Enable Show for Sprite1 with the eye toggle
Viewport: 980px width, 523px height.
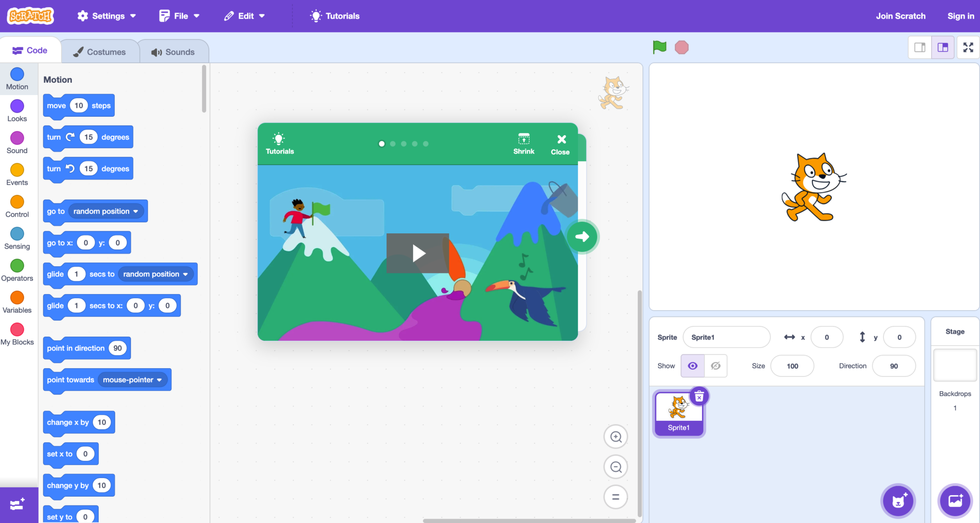point(692,366)
